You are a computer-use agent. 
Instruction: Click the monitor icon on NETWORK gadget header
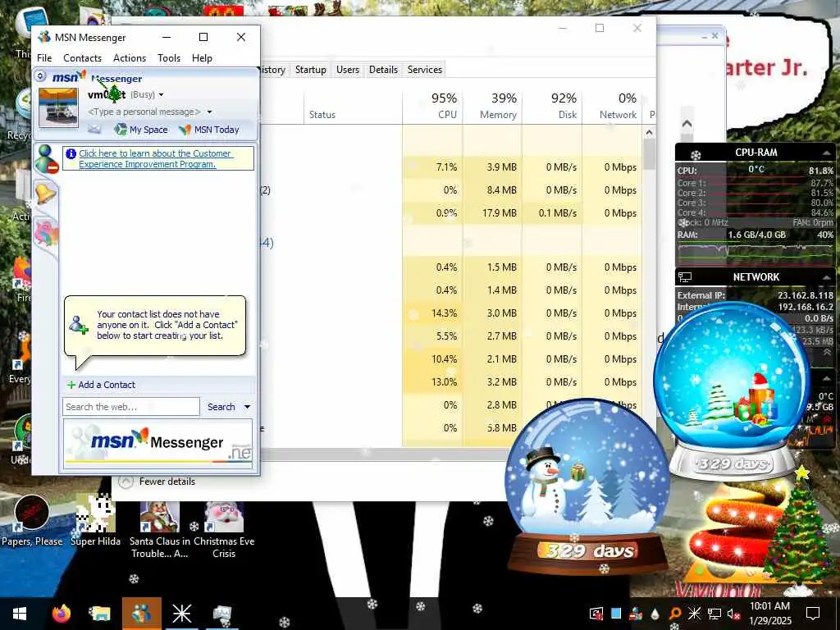[685, 277]
